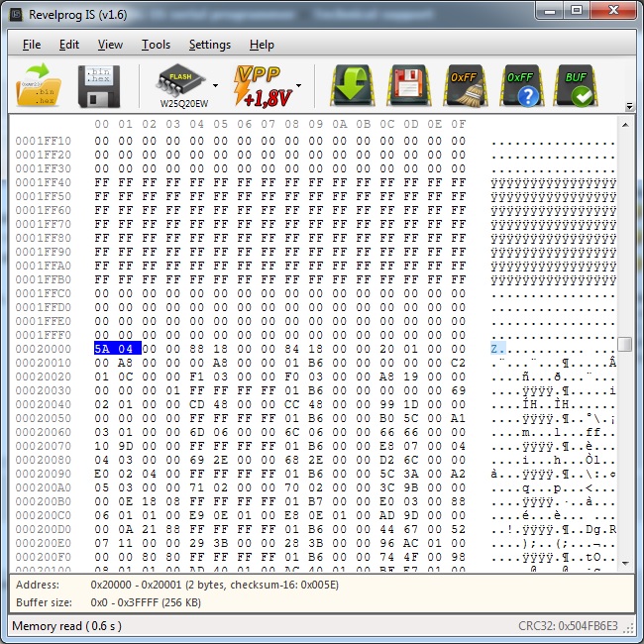The image size is (644, 644).
Task: Click the CRC32 checksum in status bar
Action: [x=568, y=626]
